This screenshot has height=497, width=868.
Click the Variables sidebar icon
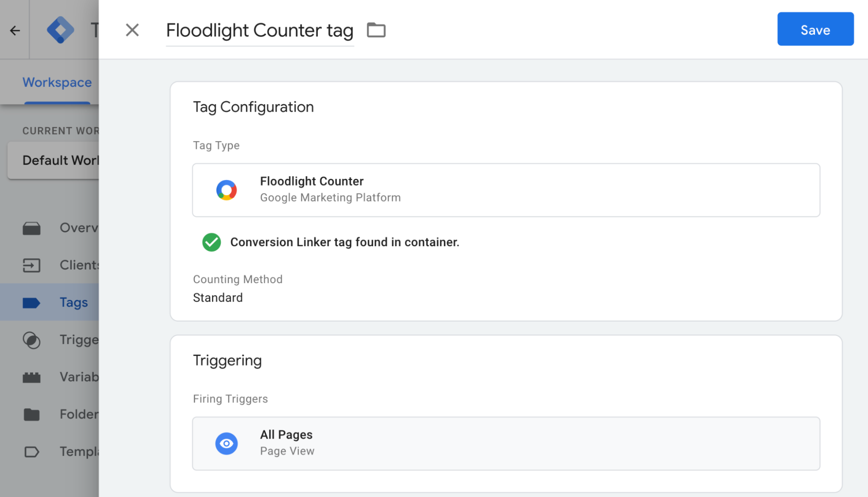pyautogui.click(x=32, y=377)
